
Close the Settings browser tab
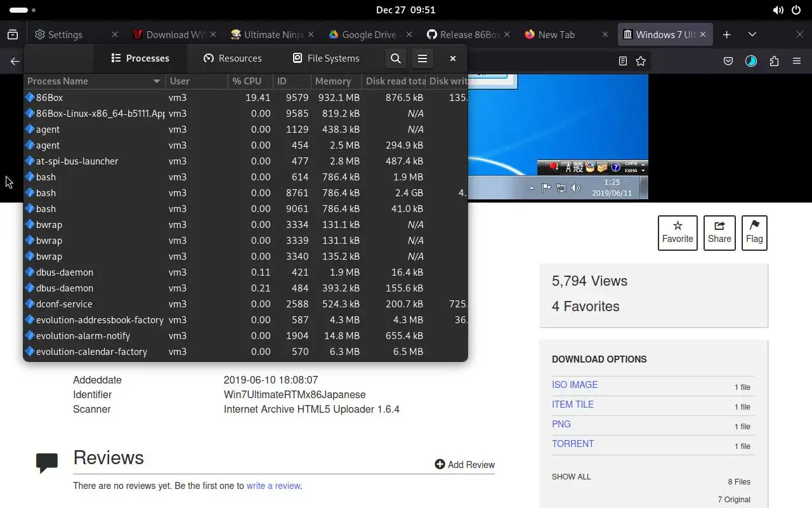(x=115, y=35)
